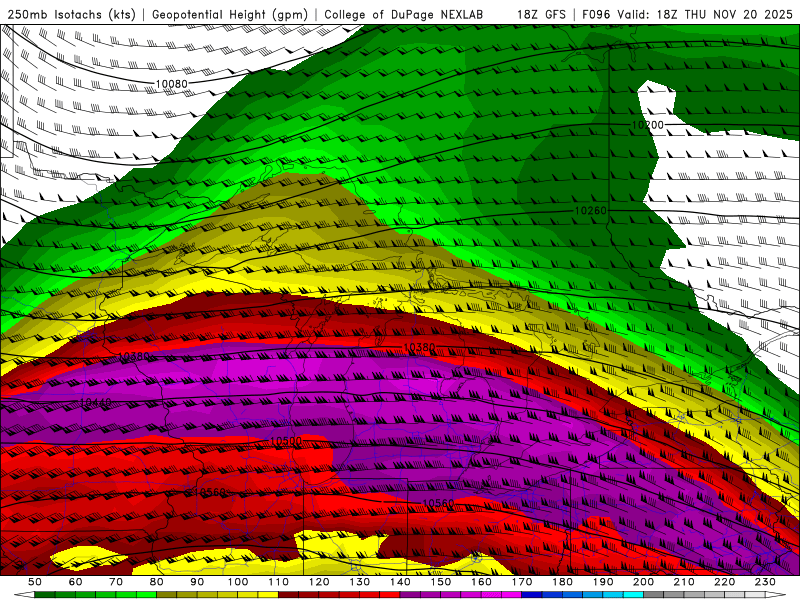800x600 pixels.
Task: Select the 'Geopotential Height (gpm)' title text
Action: click(230, 14)
